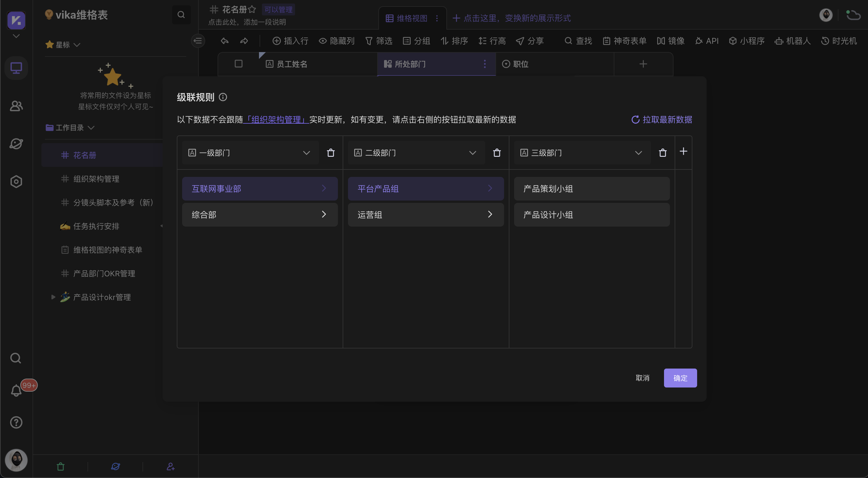Click the 镜像 mirror icon

point(670,41)
